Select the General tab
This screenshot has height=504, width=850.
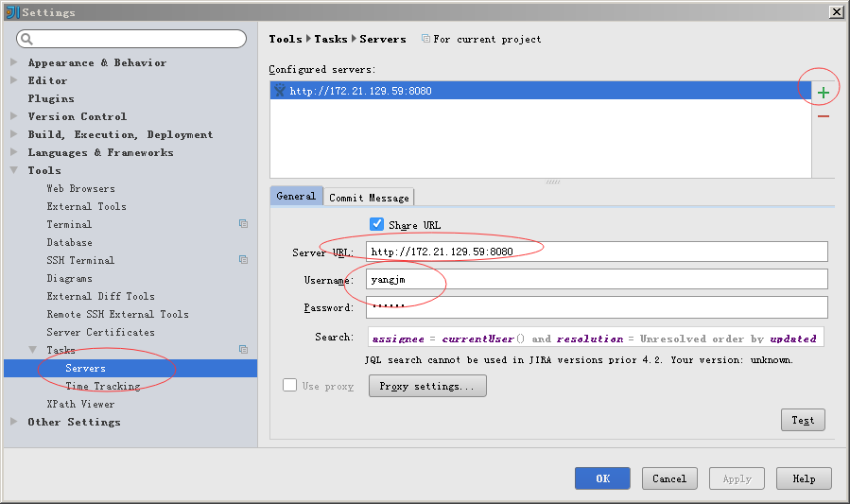coord(296,196)
